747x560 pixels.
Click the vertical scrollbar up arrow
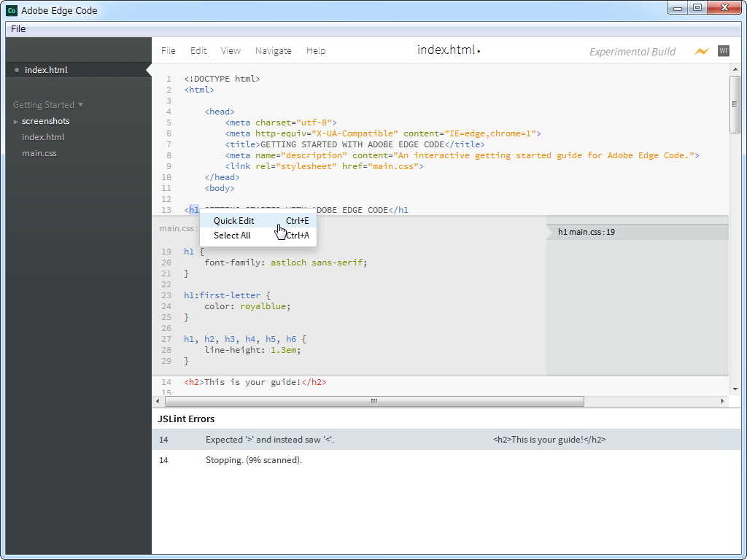point(735,68)
